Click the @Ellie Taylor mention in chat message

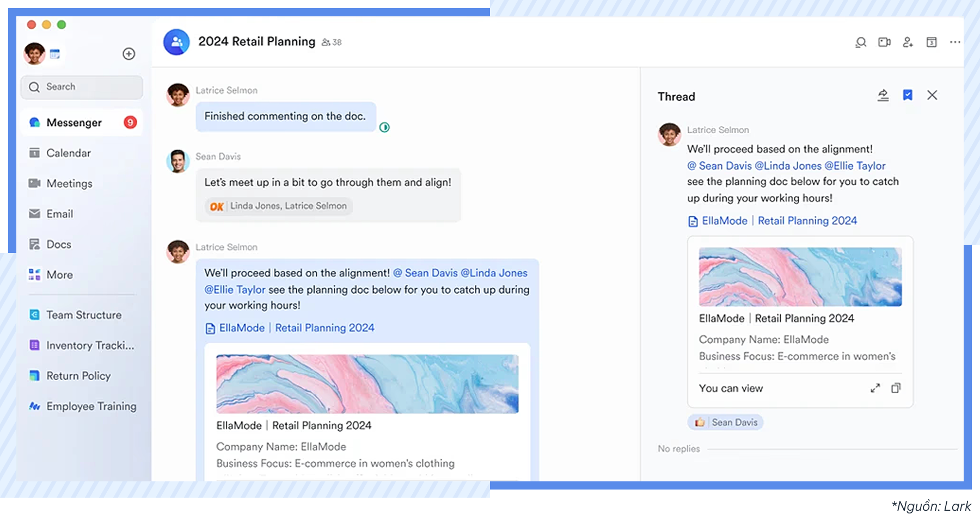pos(235,290)
